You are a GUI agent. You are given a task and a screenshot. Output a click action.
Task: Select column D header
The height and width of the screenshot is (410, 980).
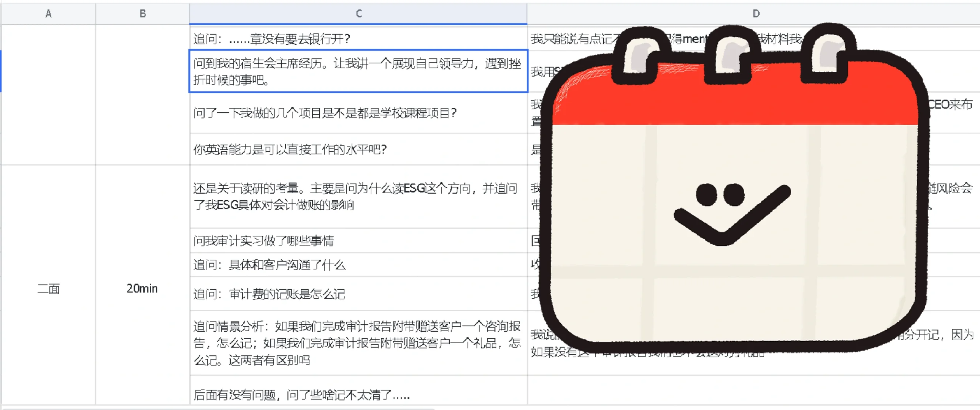756,14
